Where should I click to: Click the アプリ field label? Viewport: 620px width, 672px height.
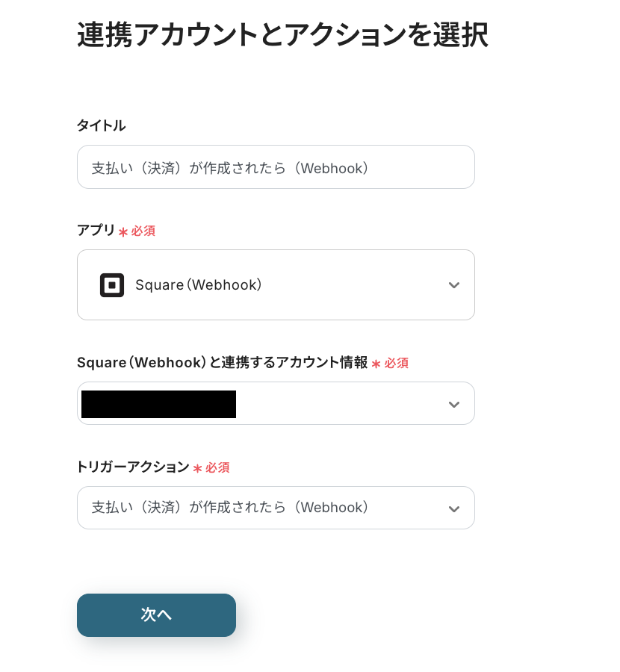pyautogui.click(x=96, y=230)
